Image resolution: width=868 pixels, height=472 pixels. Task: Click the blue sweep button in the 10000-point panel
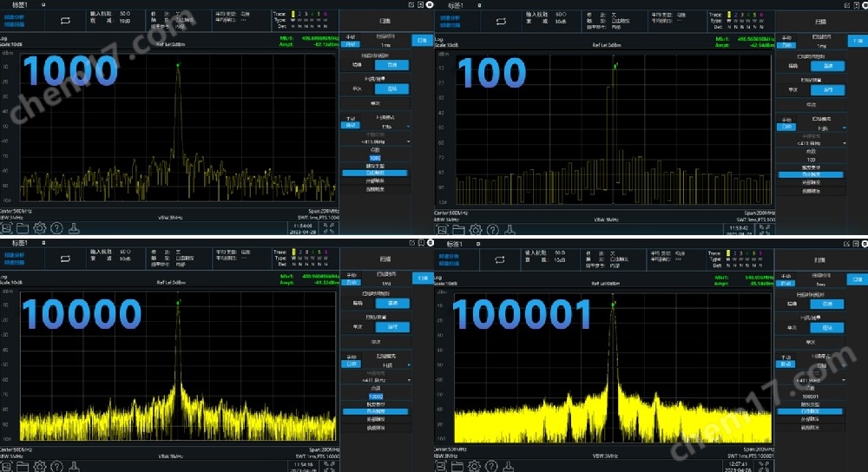(x=423, y=279)
